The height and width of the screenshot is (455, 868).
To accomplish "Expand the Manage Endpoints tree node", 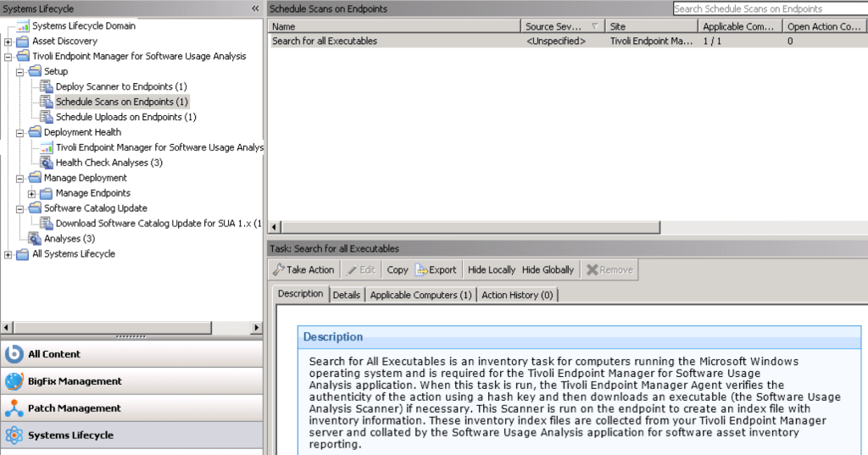I will click(32, 194).
